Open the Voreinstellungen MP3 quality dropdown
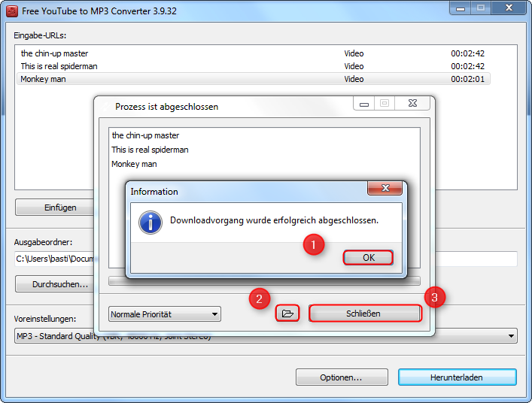This screenshot has width=532, height=403. click(266, 336)
